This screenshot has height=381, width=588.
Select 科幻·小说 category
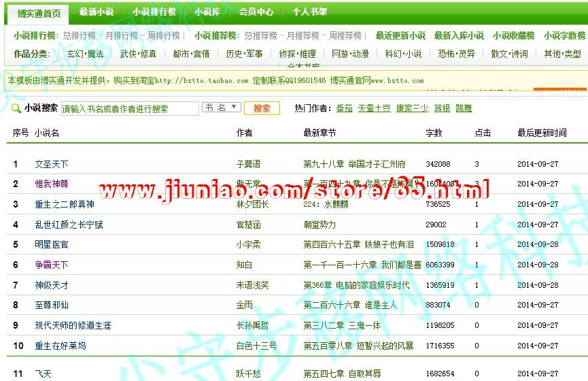[403, 54]
